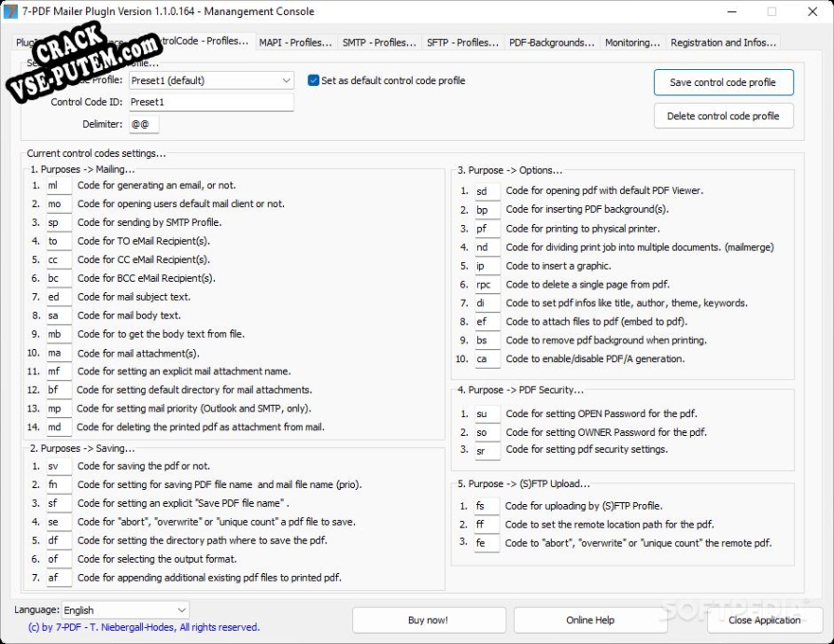Click the 'fn' code field for PDF file name
This screenshot has height=644, width=834.
point(59,484)
